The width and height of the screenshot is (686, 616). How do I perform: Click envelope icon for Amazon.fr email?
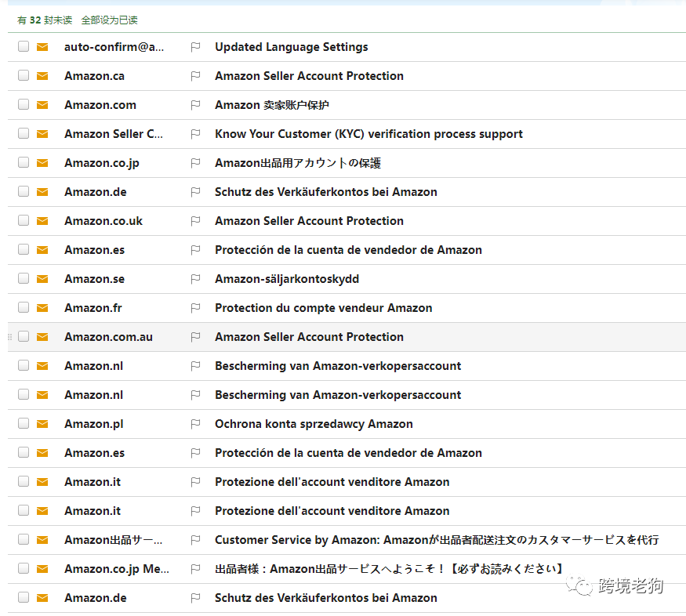[42, 308]
